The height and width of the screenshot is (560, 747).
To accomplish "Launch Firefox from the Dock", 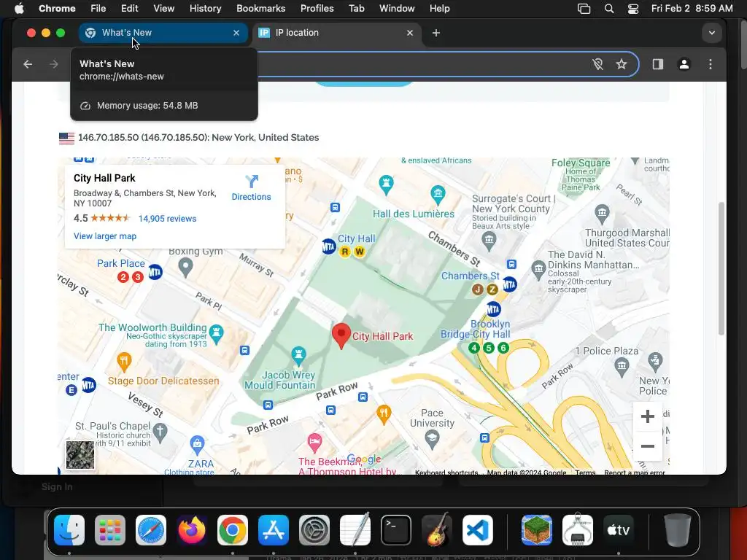I will [x=192, y=530].
